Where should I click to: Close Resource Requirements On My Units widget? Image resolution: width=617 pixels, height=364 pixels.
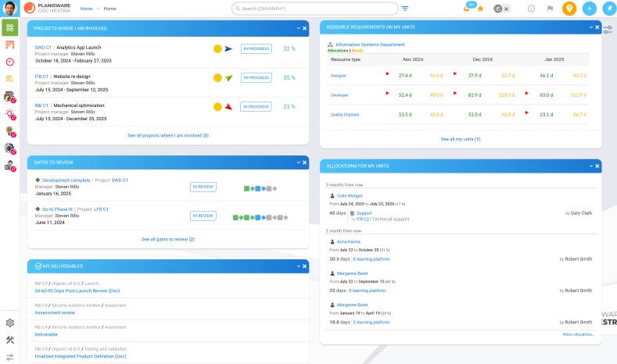pos(597,27)
